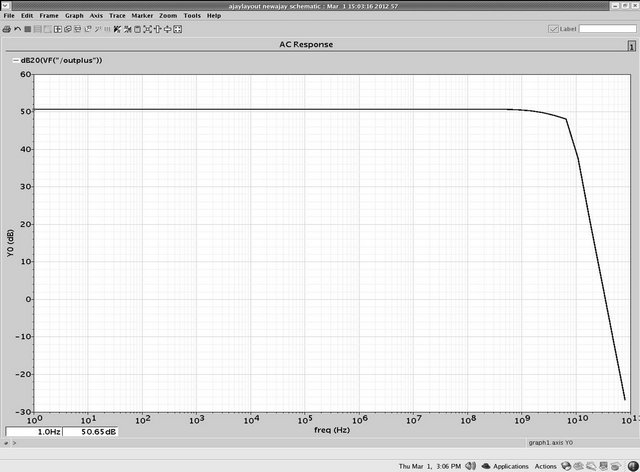Screen dimensions: 640x472
Task: Click the volume speaker icon in the taskbar
Action: 471,466
